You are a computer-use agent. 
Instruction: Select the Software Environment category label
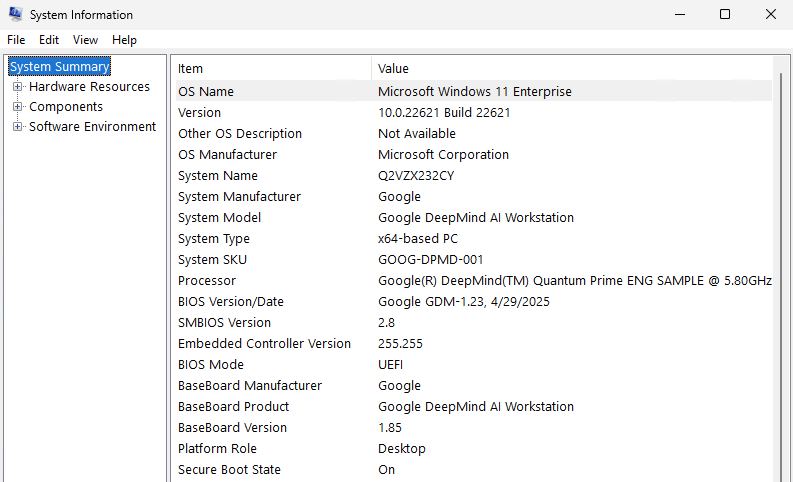(x=92, y=126)
